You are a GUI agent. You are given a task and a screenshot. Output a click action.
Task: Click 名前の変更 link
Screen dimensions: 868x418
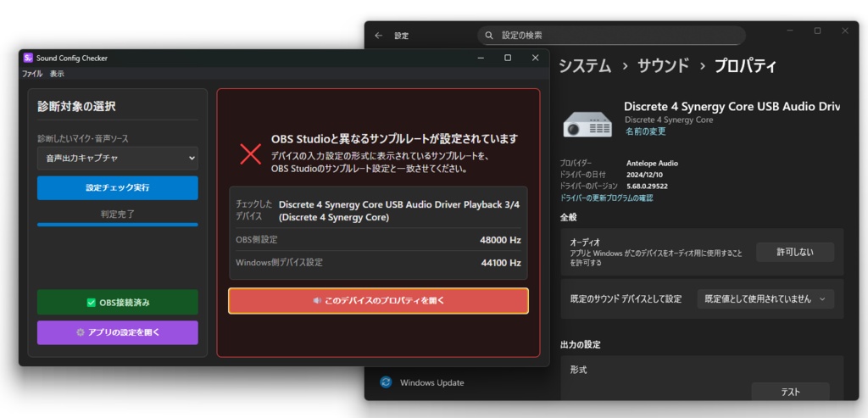tap(645, 131)
